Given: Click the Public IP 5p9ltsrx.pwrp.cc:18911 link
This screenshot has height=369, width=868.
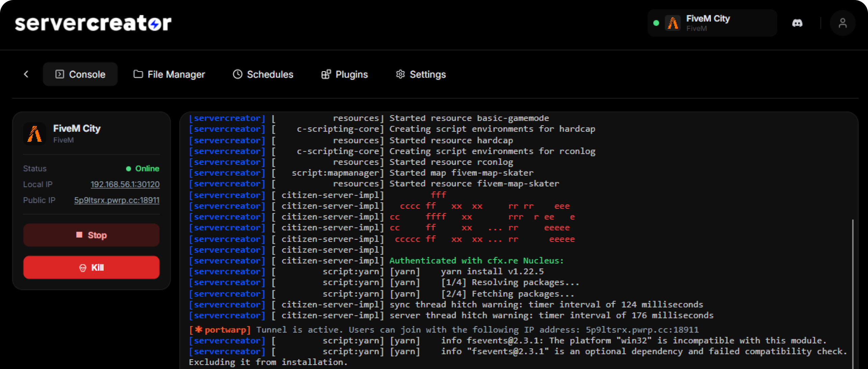Looking at the screenshot, I should [117, 200].
